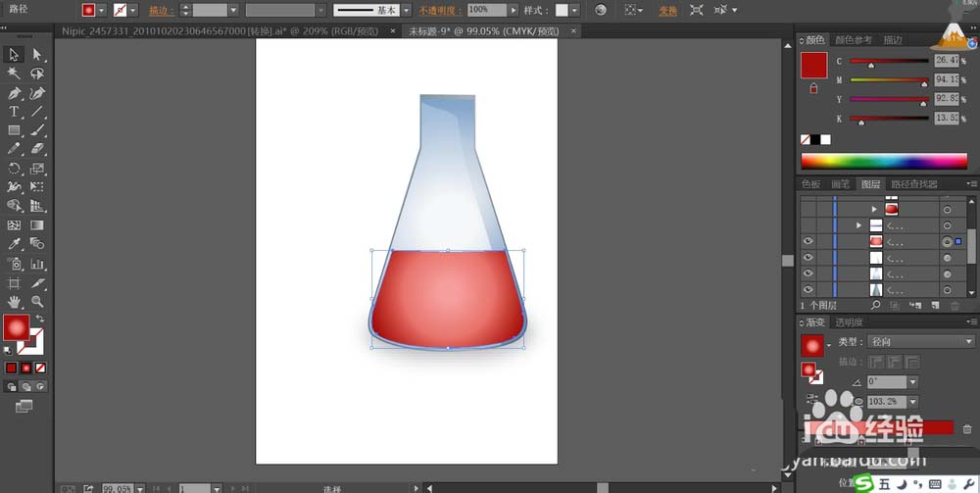This screenshot has height=493, width=980.
Task: Select the Rotate tool
Action: [14, 168]
